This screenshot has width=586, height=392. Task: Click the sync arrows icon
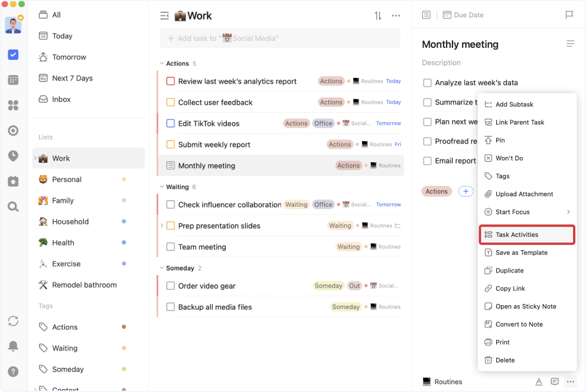[x=13, y=321]
